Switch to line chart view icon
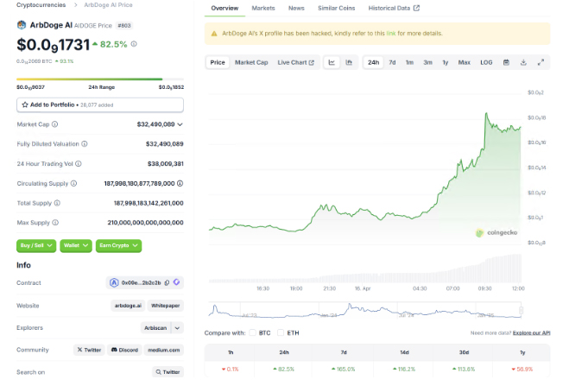 pos(332,62)
